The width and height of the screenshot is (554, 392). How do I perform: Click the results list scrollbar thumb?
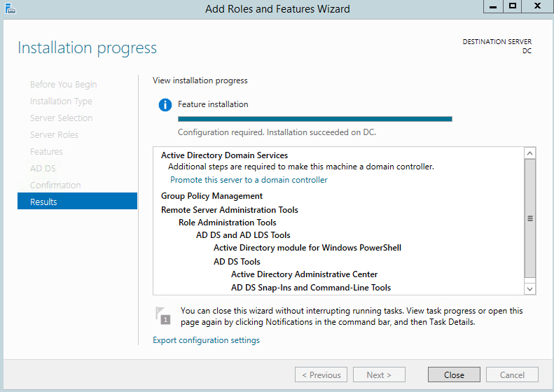[529, 218]
